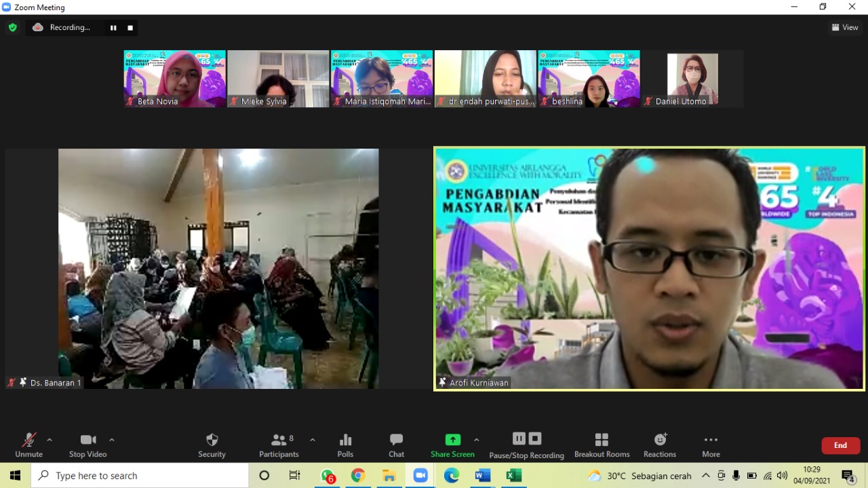Stop the camera video
Screen dimensions: 868x488
pos(87,440)
